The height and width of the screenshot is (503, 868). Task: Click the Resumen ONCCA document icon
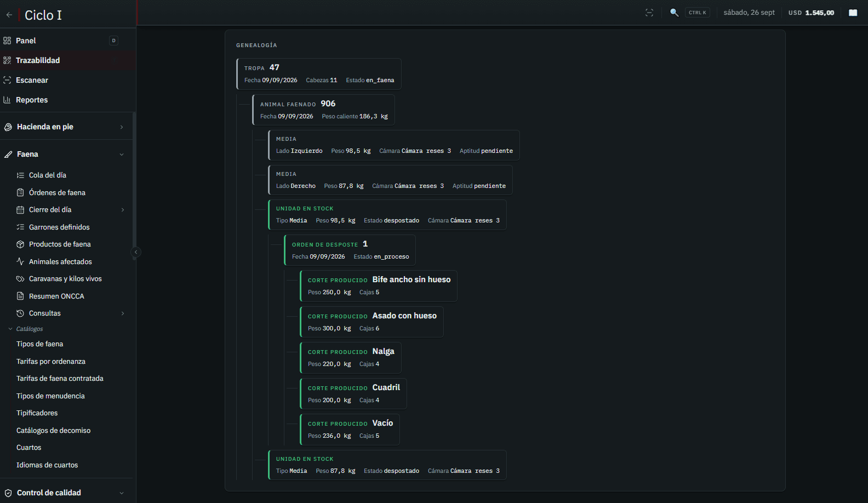tap(20, 296)
